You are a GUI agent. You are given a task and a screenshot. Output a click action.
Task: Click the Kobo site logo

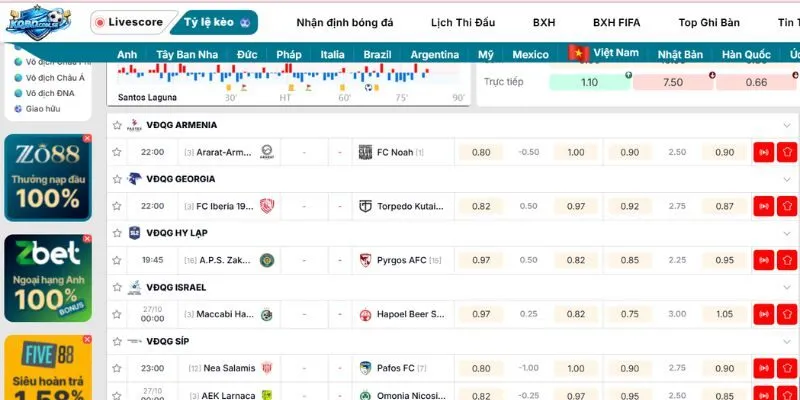point(39,22)
